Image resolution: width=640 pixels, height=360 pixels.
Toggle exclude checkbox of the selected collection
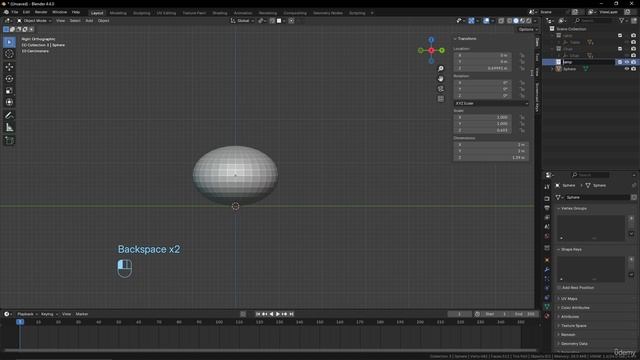[620, 62]
